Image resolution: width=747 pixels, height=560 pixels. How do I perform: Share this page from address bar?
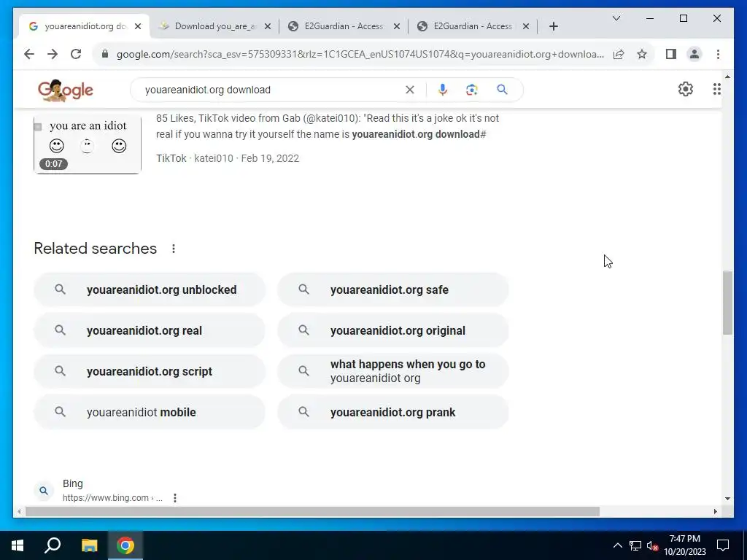619,54
